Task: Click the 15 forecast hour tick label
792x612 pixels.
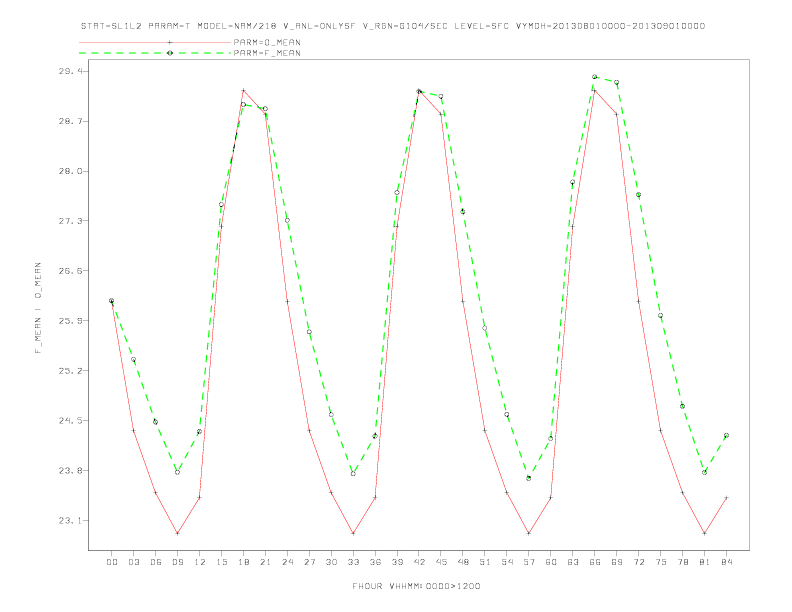Action: click(x=221, y=562)
